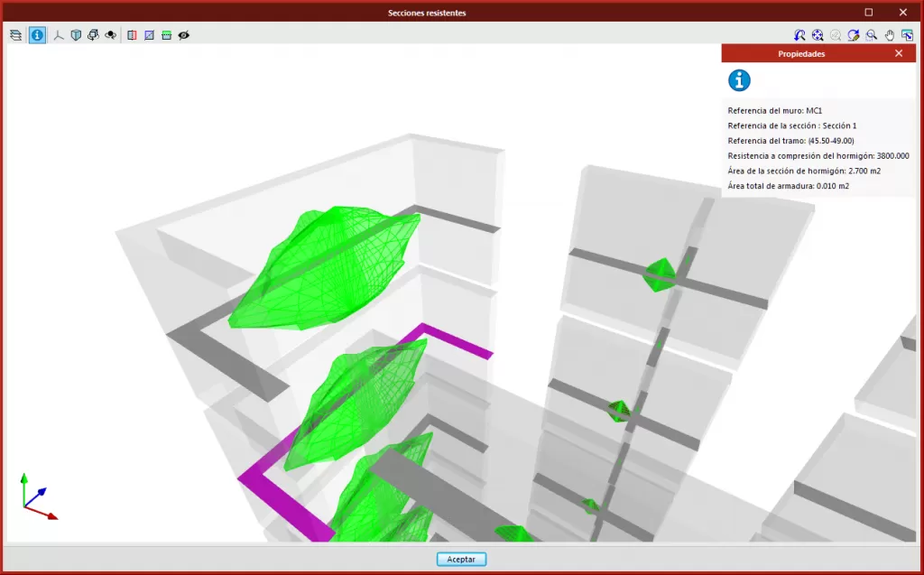
Task: Close the Propiedades panel
Action: click(898, 53)
